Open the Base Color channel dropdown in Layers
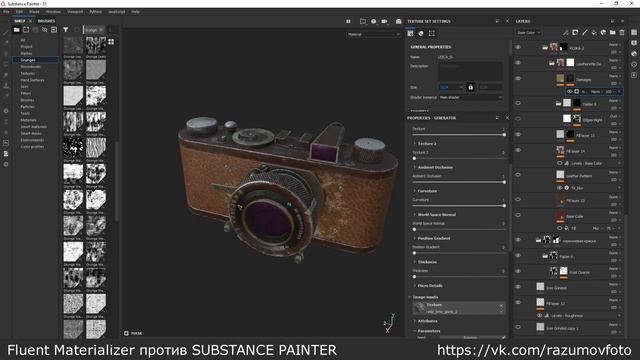 [x=529, y=33]
